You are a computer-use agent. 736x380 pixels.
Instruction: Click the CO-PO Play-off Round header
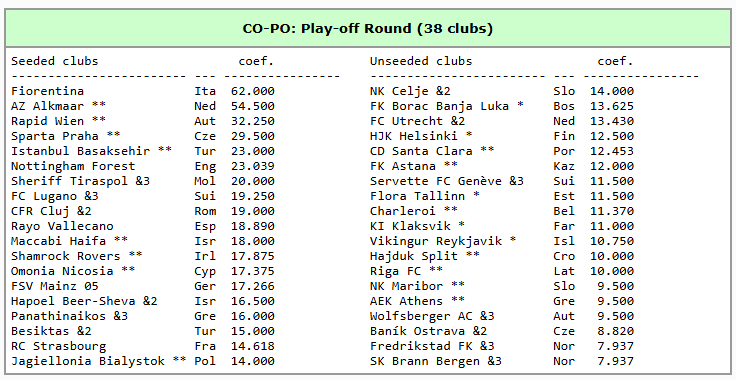[368, 29]
